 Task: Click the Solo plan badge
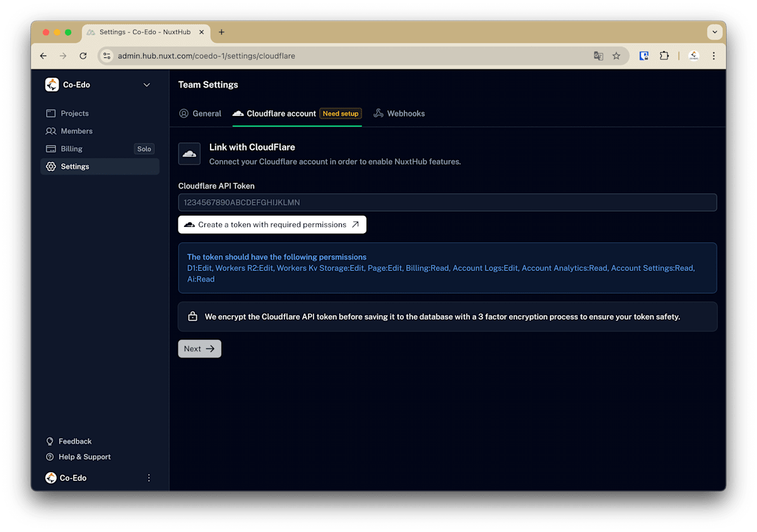[x=144, y=149]
